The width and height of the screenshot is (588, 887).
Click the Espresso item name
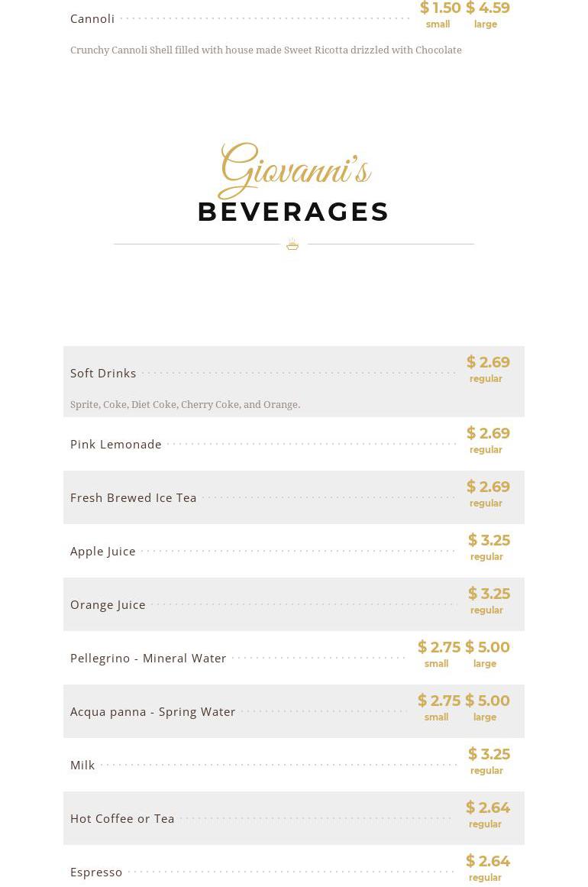coord(96,872)
